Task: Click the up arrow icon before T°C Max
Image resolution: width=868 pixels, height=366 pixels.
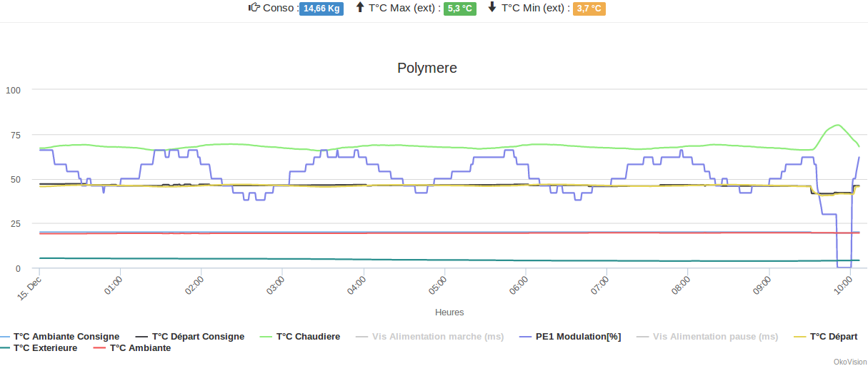Action: point(360,8)
